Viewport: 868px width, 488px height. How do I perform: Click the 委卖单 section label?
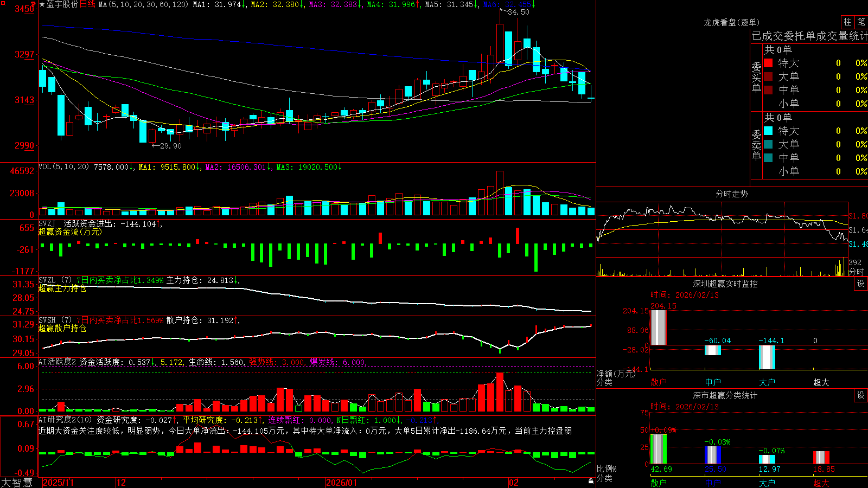756,145
